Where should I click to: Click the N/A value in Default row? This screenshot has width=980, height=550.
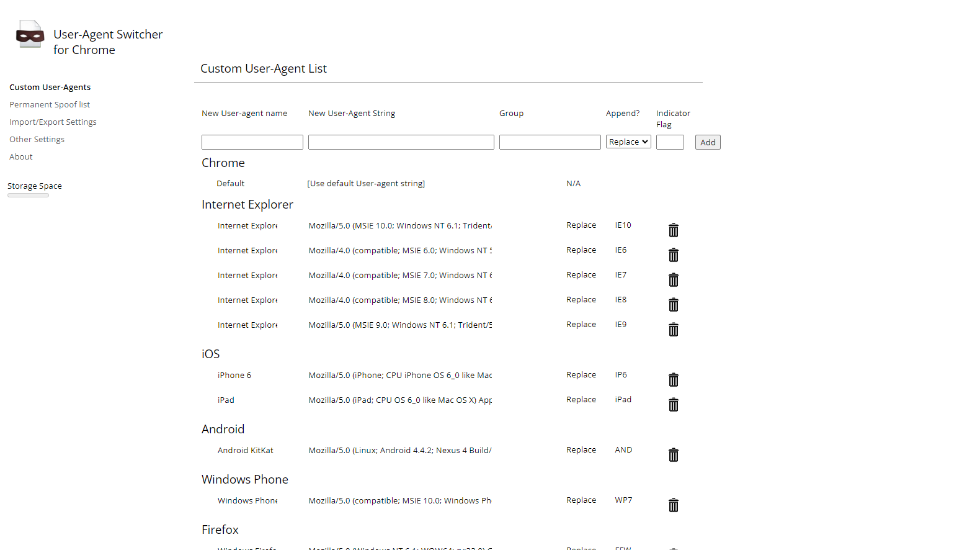(x=573, y=184)
